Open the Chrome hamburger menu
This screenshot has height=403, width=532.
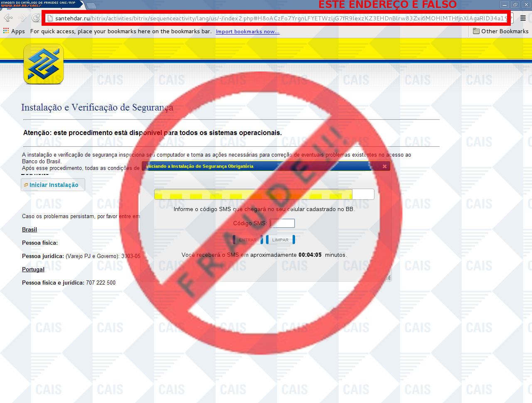(x=523, y=18)
